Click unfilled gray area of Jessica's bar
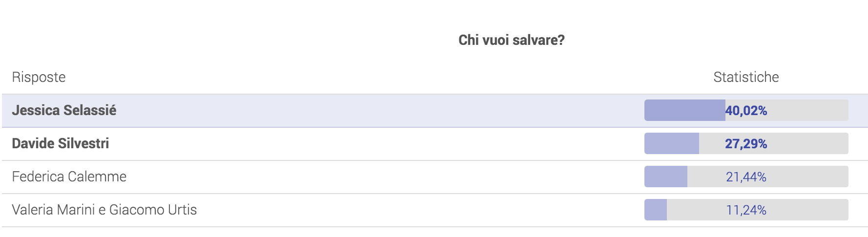 click(x=808, y=110)
